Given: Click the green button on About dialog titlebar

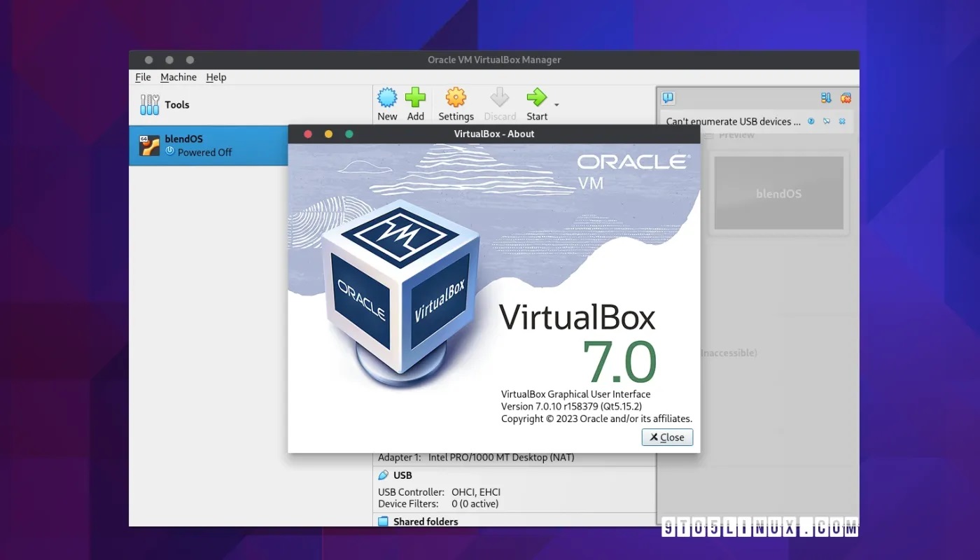Looking at the screenshot, I should coord(349,134).
